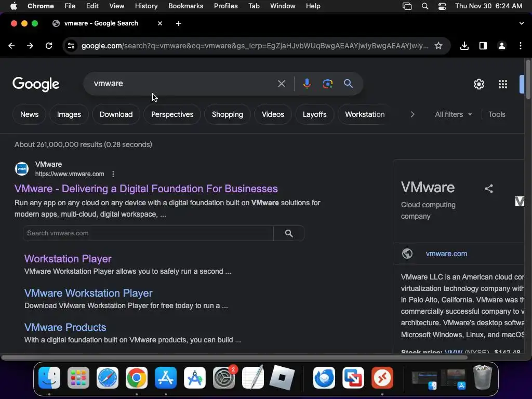
Task: Open the Apple menu
Action: 14,6
